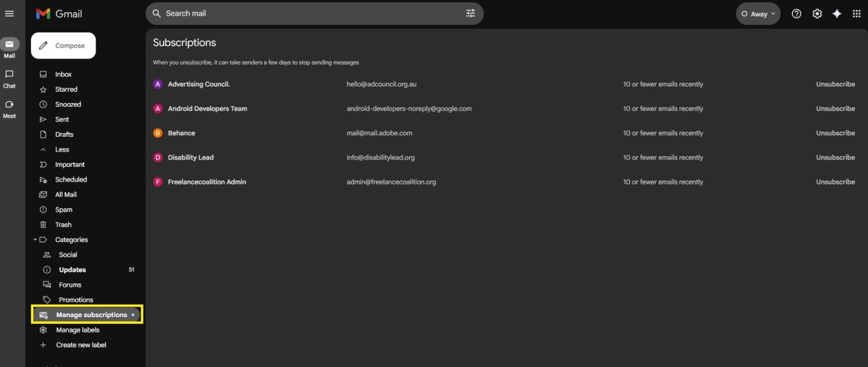Open Gmail settings gear icon
868x367 pixels.
[x=817, y=14]
